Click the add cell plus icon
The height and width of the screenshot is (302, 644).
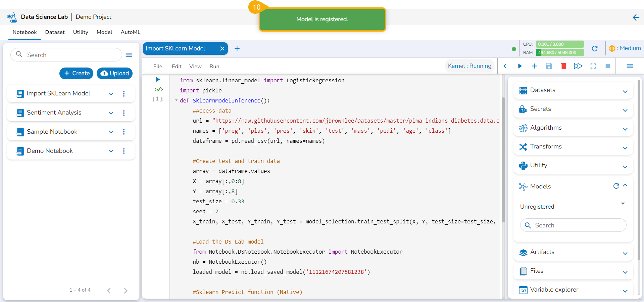point(534,66)
